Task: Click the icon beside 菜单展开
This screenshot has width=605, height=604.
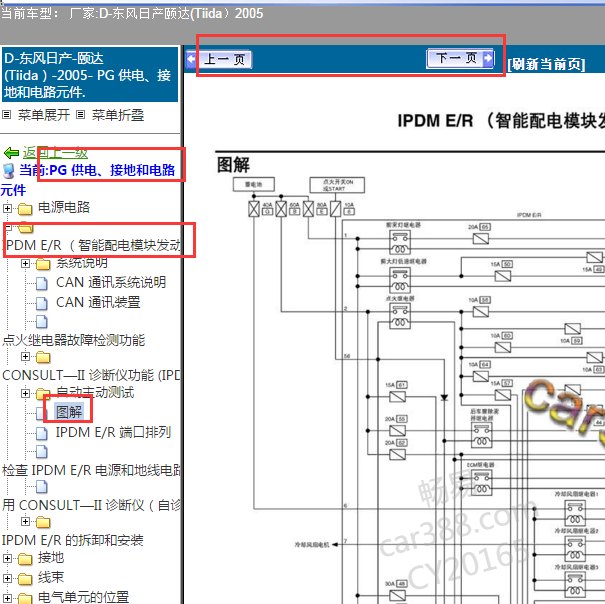Action: click(7, 115)
